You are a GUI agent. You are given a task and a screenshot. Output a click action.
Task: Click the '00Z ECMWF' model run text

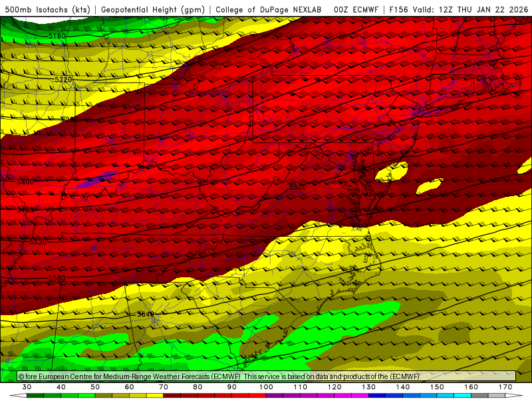356,9
